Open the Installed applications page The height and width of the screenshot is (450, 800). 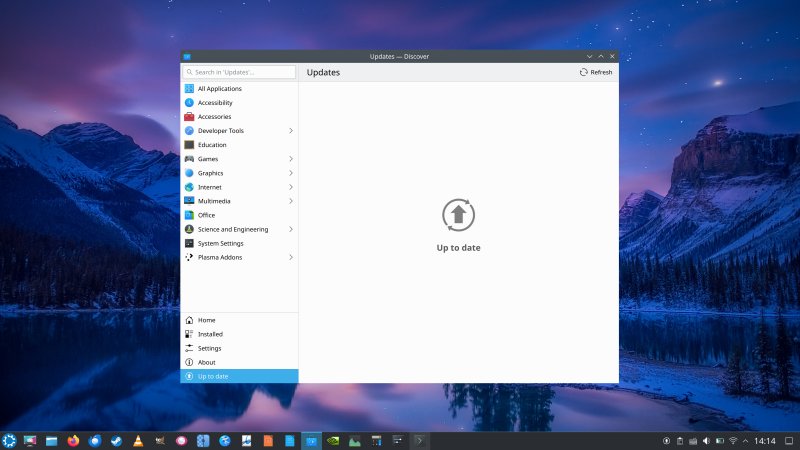210,334
